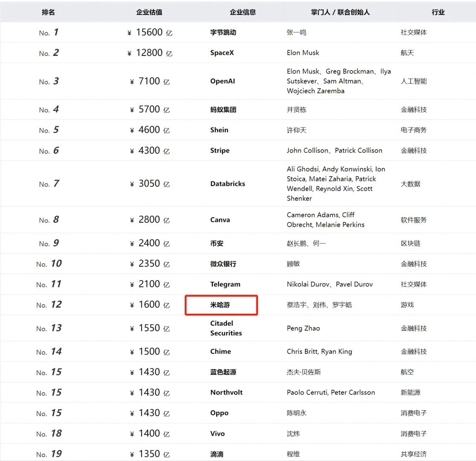Open the 滴滴 company entry
Viewport: 476px width, 461px height.
pos(217,454)
